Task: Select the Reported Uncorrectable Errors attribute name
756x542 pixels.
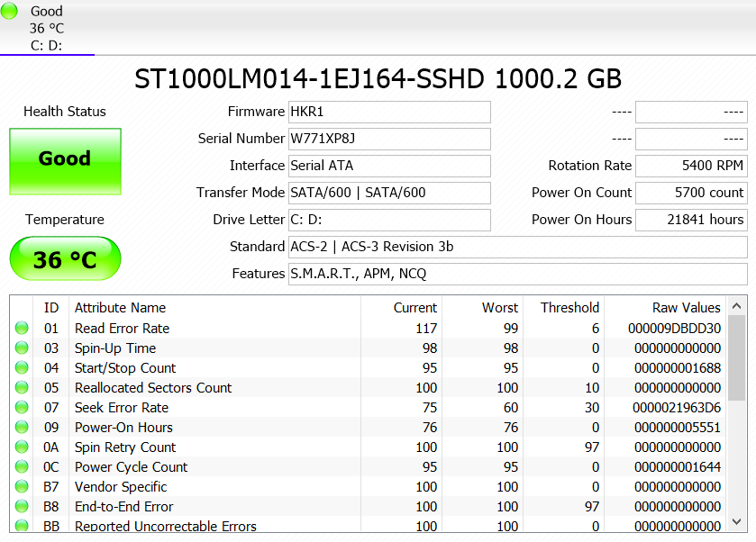Action: tap(166, 526)
